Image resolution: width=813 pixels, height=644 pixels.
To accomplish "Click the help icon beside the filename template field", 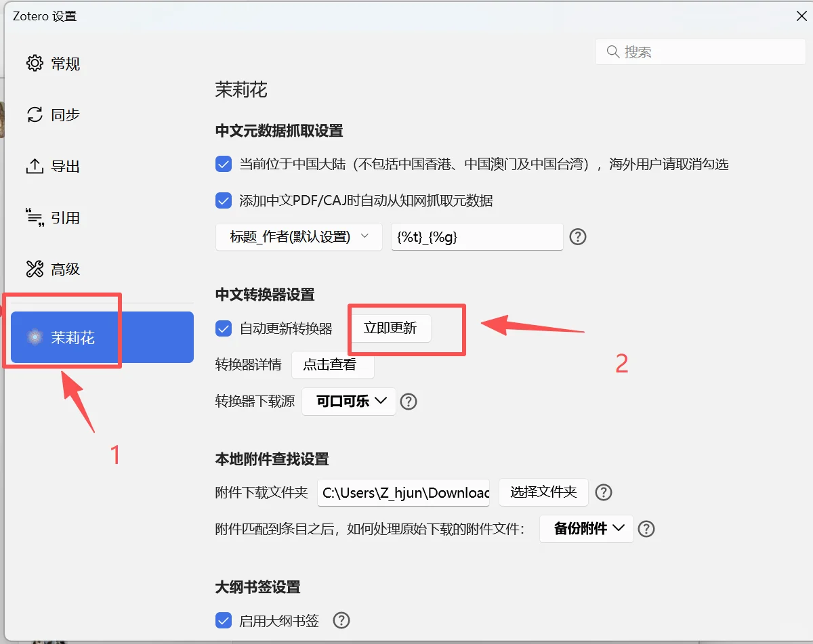I will click(578, 236).
